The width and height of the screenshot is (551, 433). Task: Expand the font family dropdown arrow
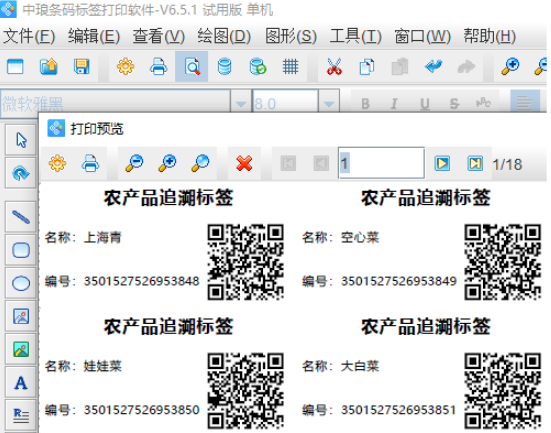(241, 104)
